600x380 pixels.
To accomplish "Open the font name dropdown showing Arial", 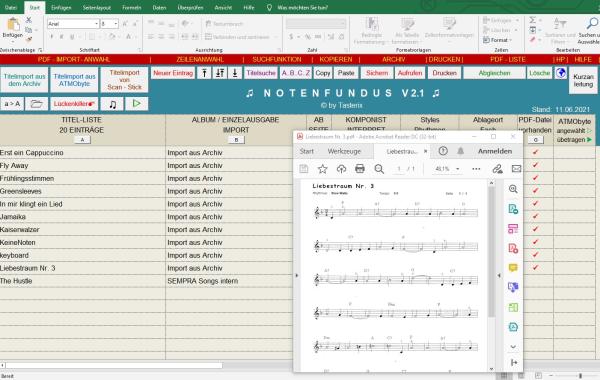I will [x=96, y=24].
